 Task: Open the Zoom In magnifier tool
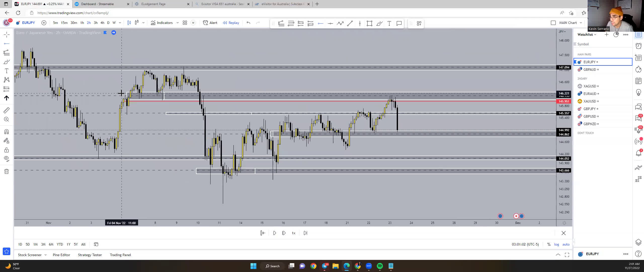pyautogui.click(x=7, y=119)
